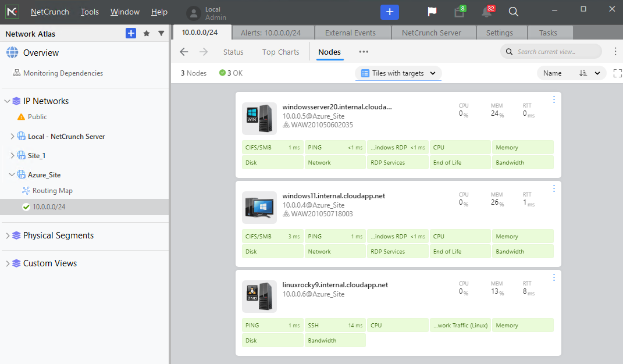Click the magnifier search icon in title bar
Viewport: 623px width, 364px height.
(513, 12)
